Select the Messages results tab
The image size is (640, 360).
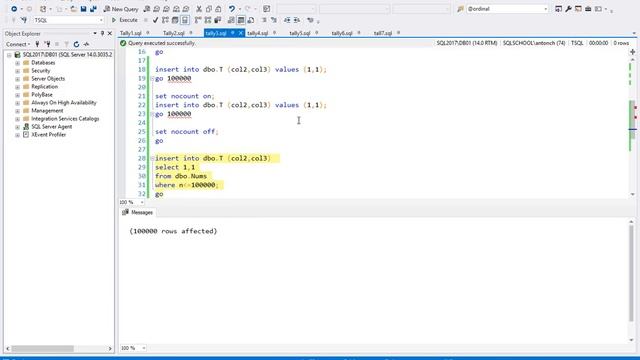(138, 213)
